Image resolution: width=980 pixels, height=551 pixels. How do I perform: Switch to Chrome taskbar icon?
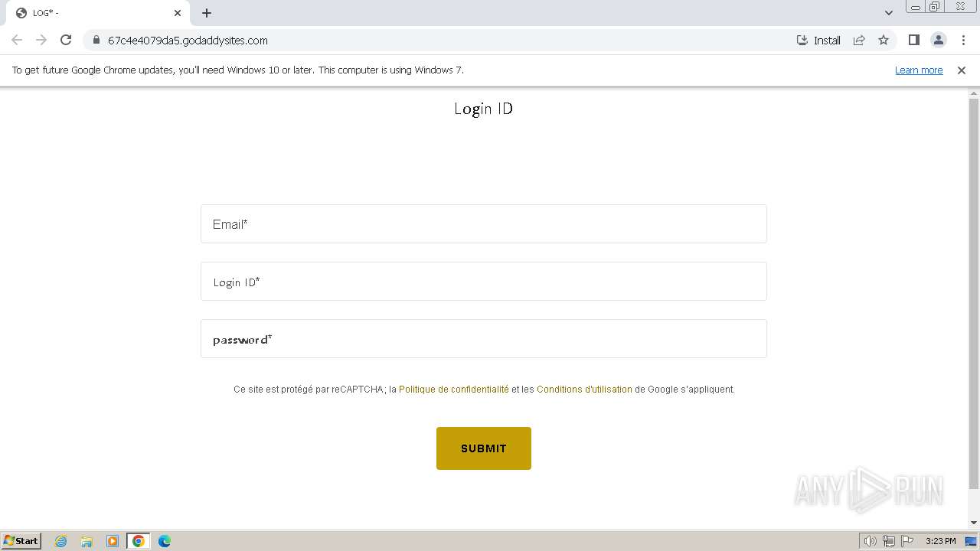(139, 541)
